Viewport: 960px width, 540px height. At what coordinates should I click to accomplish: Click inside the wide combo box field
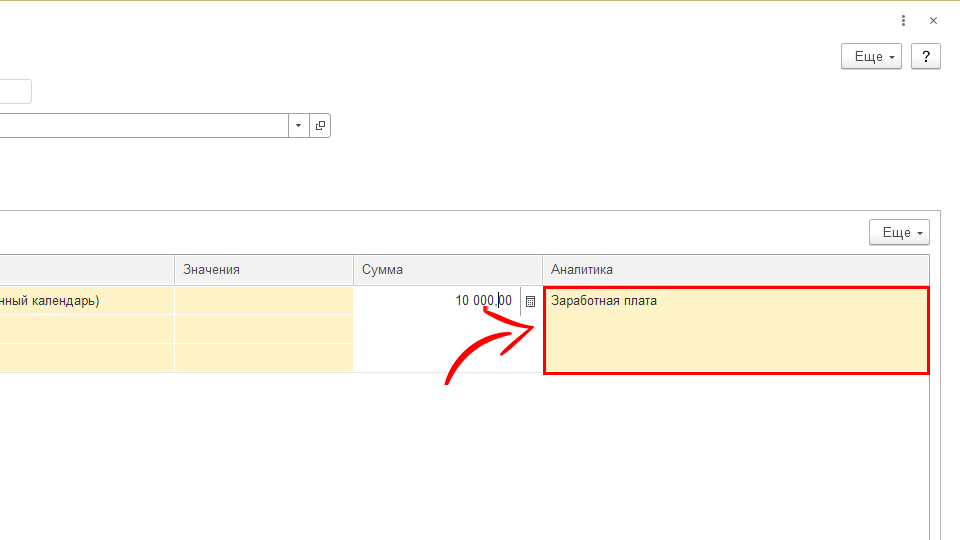tap(140, 126)
